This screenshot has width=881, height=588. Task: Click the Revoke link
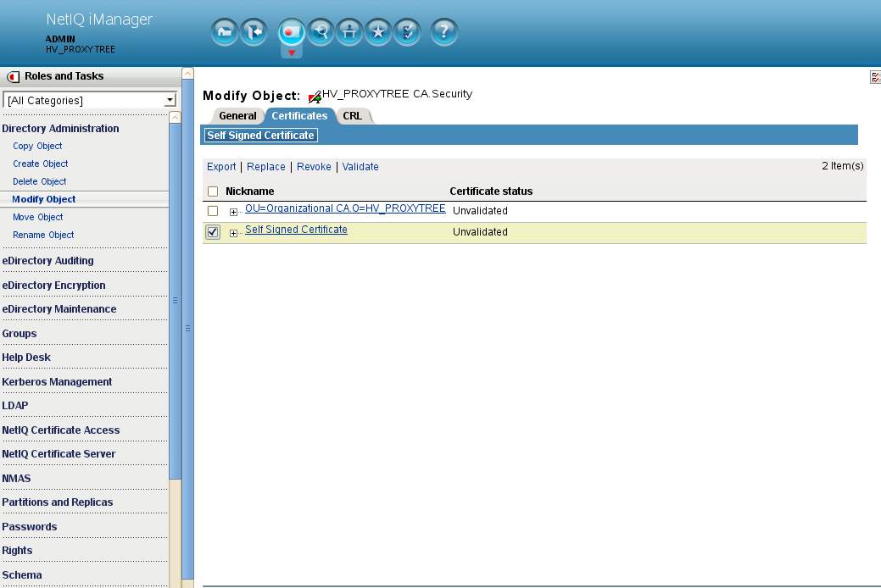tap(314, 167)
